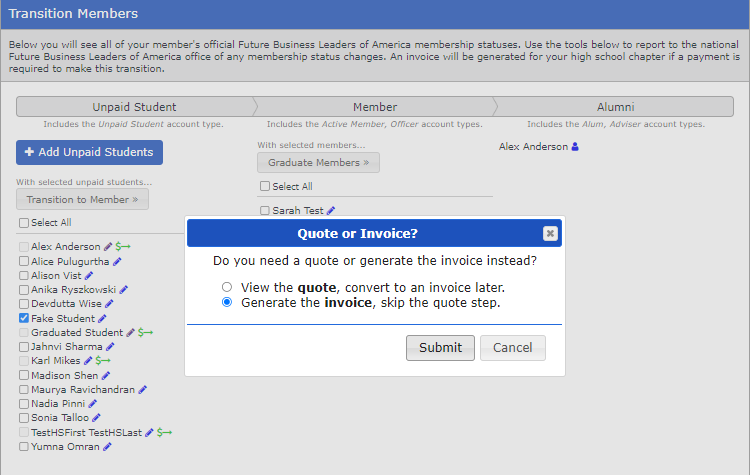Click the pencil icon for Yumna Omran
Image resolution: width=750 pixels, height=475 pixels.
coord(107,447)
